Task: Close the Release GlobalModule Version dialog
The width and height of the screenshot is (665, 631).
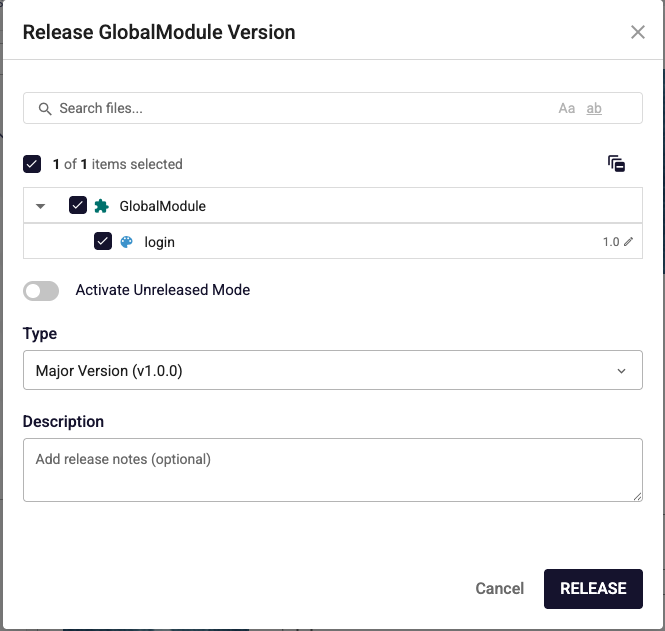Action: pos(637,32)
